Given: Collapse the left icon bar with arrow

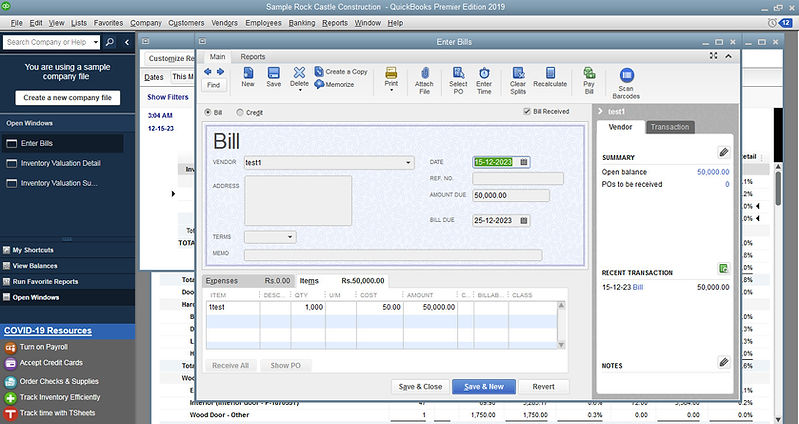Looking at the screenshot, I should click(x=127, y=42).
